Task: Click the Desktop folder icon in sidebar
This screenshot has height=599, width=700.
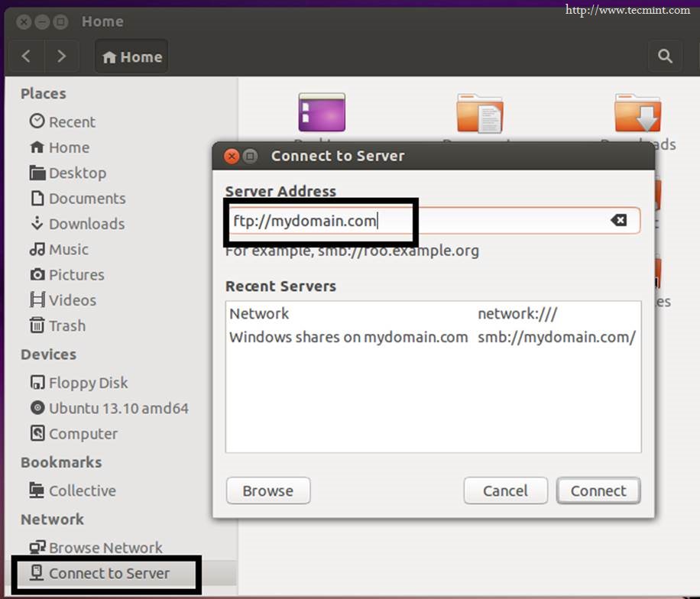Action: 37,173
